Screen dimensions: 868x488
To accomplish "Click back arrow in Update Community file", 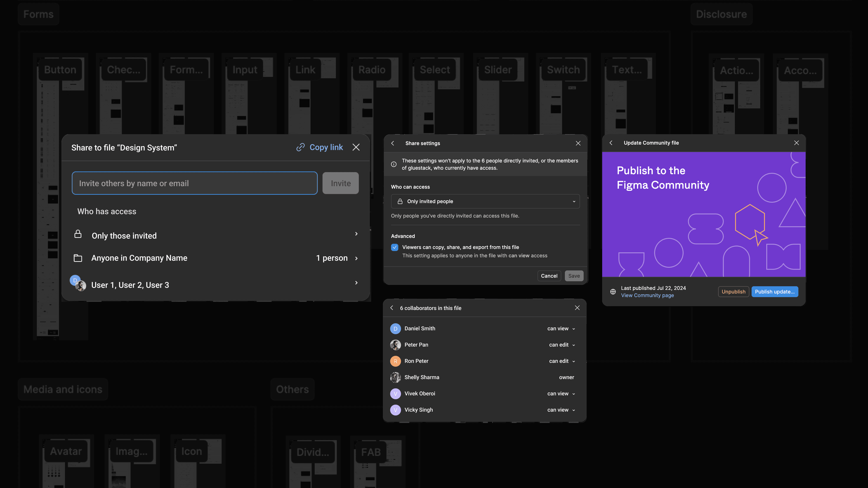I will (611, 143).
